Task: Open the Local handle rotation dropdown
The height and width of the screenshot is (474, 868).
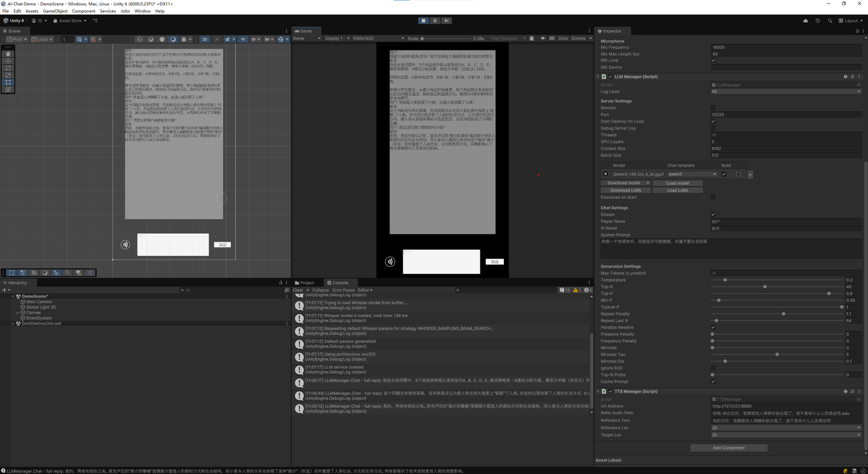Action: click(42, 39)
